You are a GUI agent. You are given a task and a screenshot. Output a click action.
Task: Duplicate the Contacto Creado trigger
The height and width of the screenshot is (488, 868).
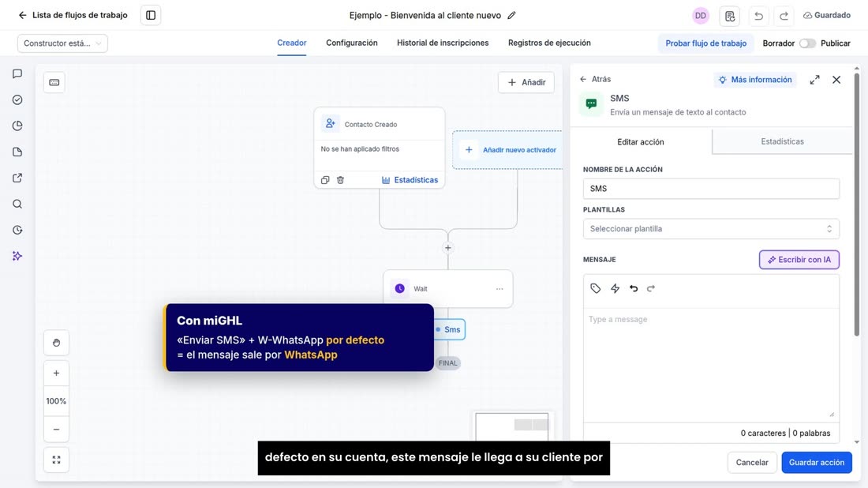click(x=325, y=180)
